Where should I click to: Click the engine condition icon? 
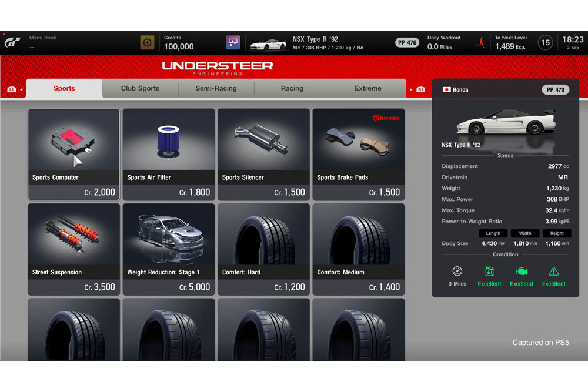point(521,271)
